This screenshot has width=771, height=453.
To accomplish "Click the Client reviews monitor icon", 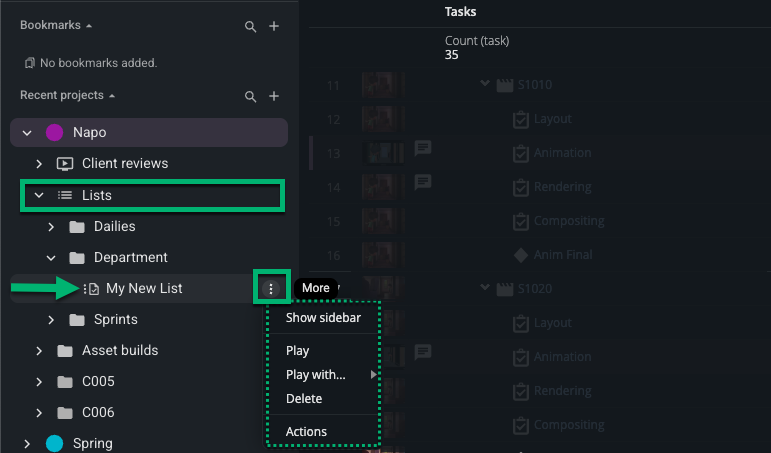I will (x=65, y=164).
